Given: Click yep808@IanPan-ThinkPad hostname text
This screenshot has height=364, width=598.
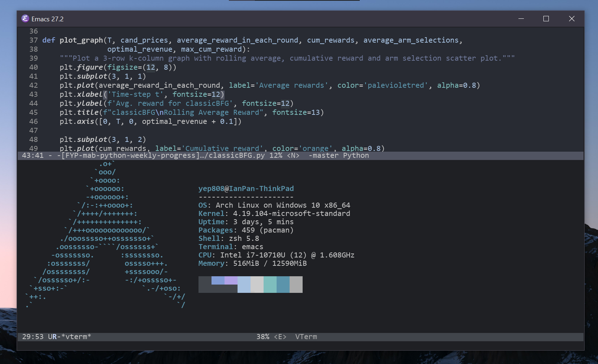Looking at the screenshot, I should pyautogui.click(x=246, y=188).
